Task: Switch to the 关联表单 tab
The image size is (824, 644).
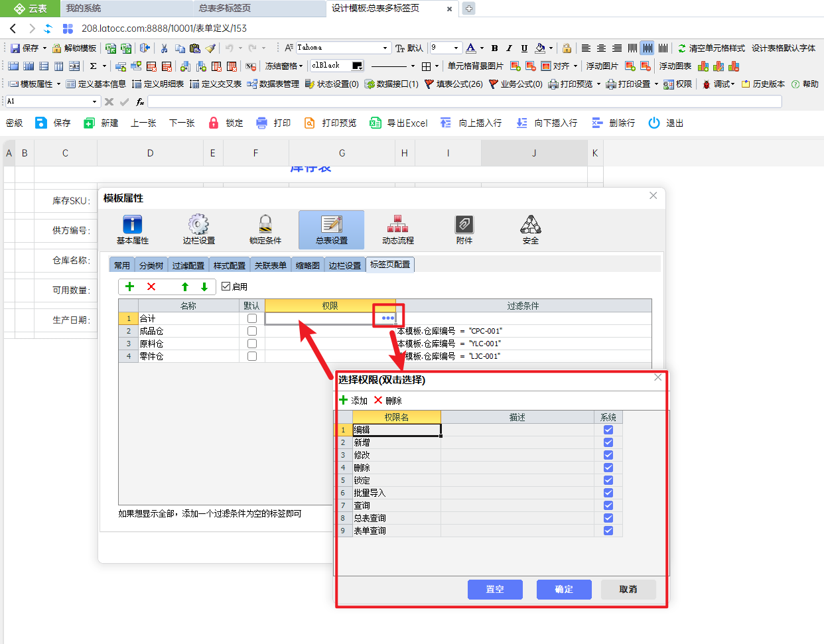Action: pyautogui.click(x=271, y=265)
